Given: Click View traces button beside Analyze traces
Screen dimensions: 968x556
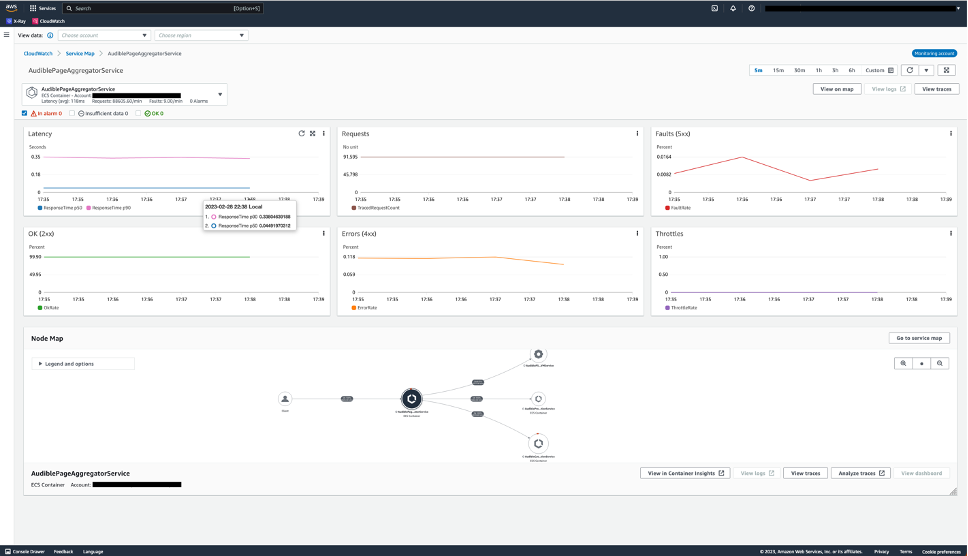Looking at the screenshot, I should [806, 473].
